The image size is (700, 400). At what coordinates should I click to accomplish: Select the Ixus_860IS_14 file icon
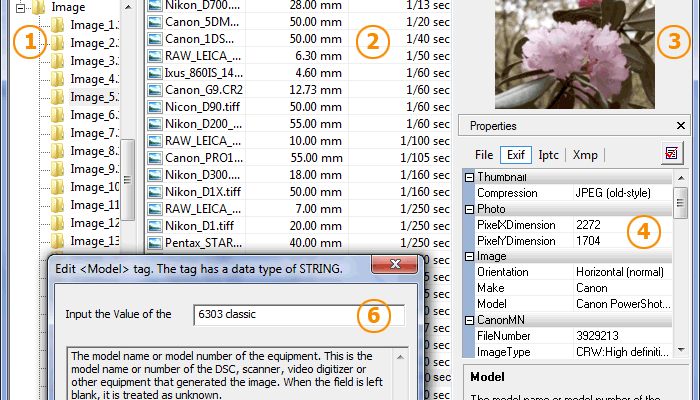click(x=155, y=73)
